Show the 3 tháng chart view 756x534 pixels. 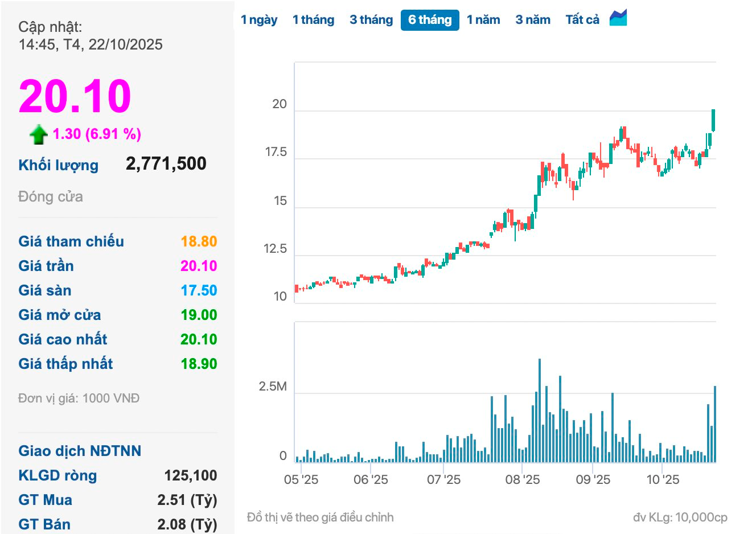click(371, 20)
